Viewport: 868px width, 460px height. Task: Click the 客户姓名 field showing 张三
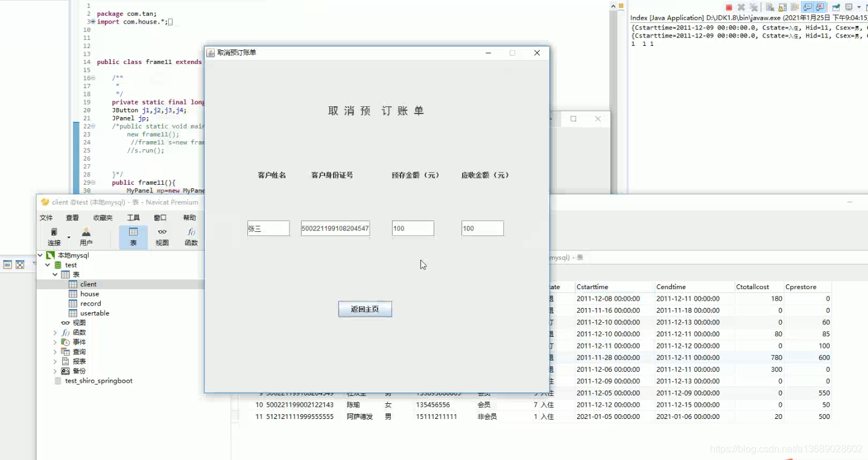(268, 228)
